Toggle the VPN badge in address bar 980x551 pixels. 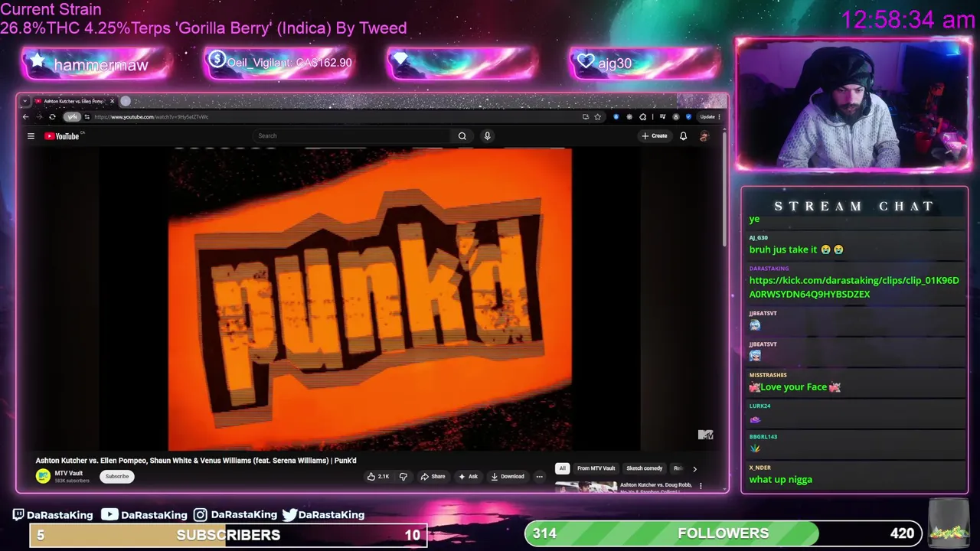point(72,117)
